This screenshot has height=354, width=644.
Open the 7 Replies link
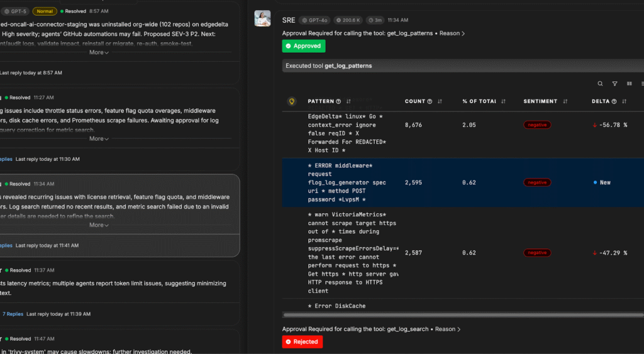(x=13, y=314)
